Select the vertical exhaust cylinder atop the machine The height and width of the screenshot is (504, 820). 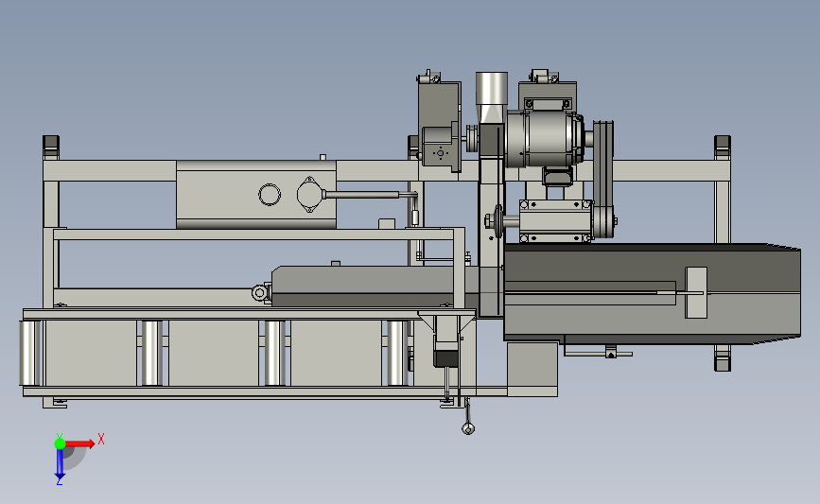point(492,89)
